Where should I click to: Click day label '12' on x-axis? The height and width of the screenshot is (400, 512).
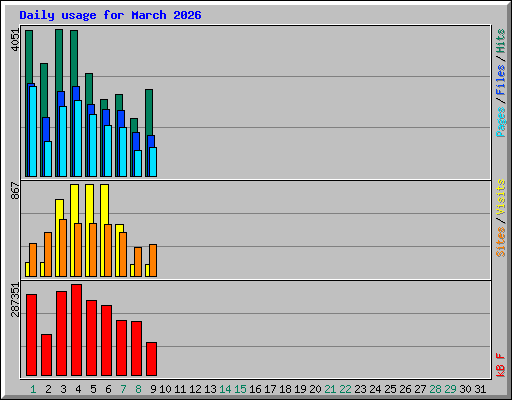[195, 389]
